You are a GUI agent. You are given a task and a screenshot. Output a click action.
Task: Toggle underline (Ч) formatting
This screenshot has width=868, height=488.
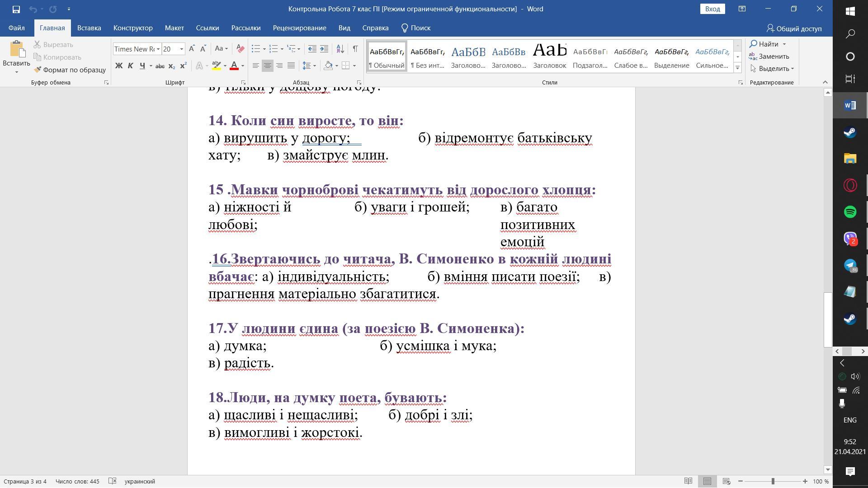point(142,66)
